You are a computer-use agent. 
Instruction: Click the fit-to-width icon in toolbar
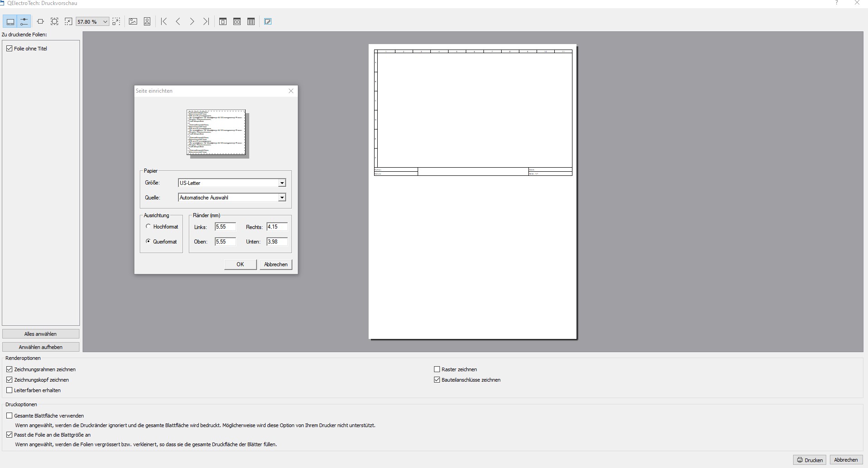[x=40, y=21]
